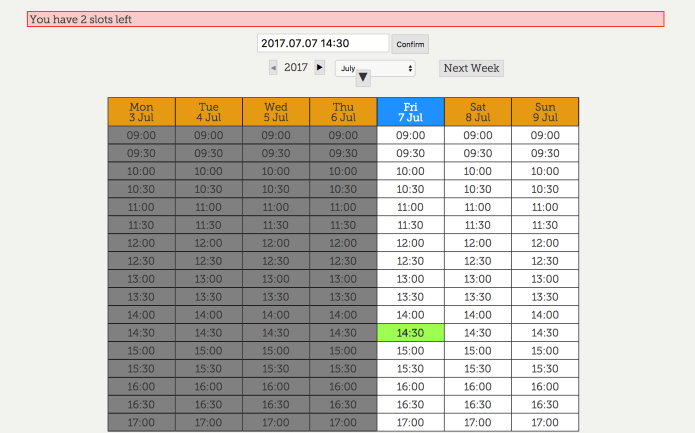The image size is (695, 433).
Task: Click the greyed 12:00 slot on Tuesday 4 Jul
Action: coord(209,243)
